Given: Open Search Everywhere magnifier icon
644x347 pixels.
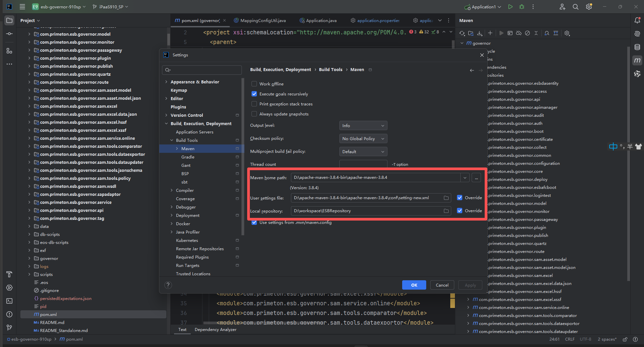Looking at the screenshot, I should (x=576, y=7).
